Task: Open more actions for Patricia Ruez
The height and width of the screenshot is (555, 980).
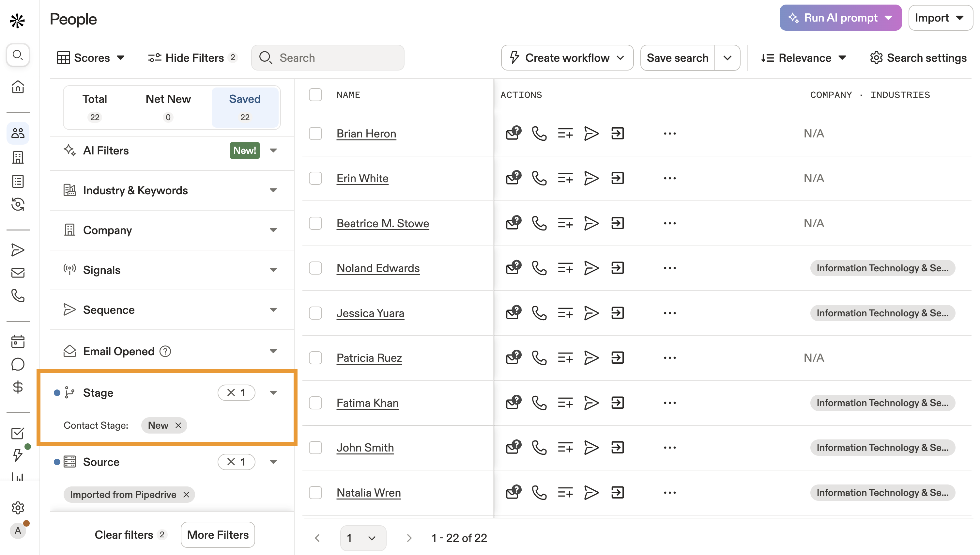Action: pyautogui.click(x=669, y=358)
